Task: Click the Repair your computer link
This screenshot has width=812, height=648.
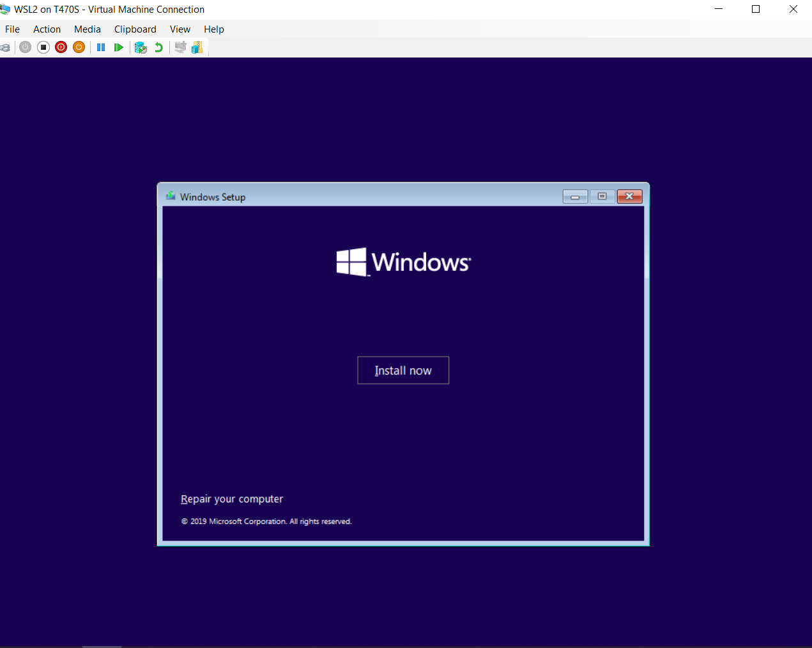Action: tap(232, 499)
